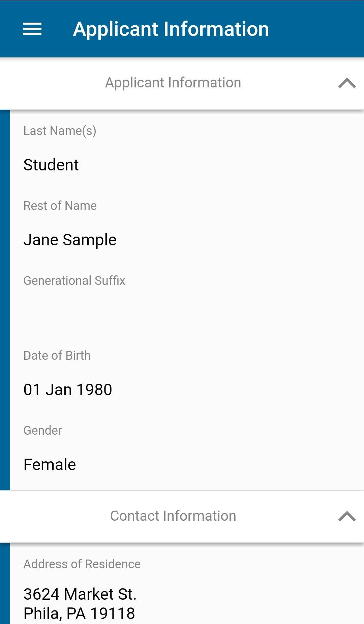Tap the Contact Information section header text
Image resolution: width=364 pixels, height=624 pixels.
(x=173, y=516)
